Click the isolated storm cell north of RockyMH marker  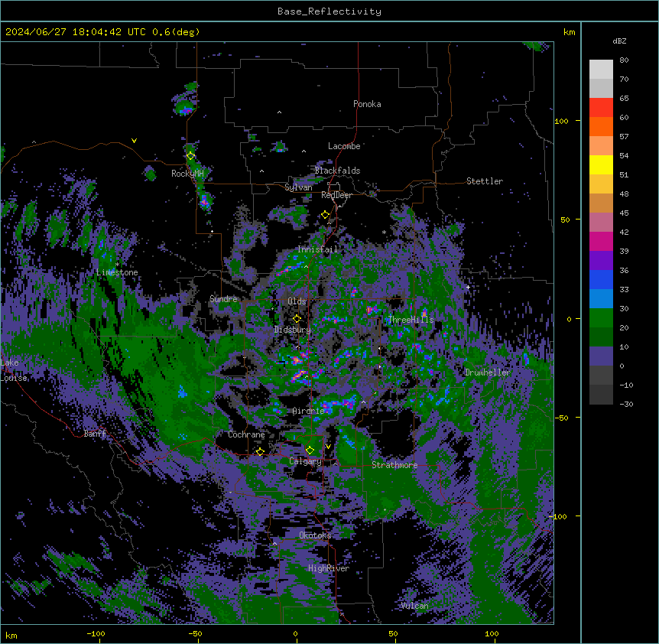tap(184, 107)
